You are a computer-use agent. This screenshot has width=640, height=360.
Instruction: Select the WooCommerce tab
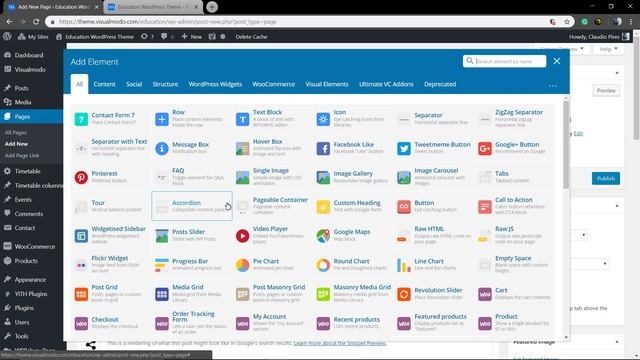tap(273, 84)
